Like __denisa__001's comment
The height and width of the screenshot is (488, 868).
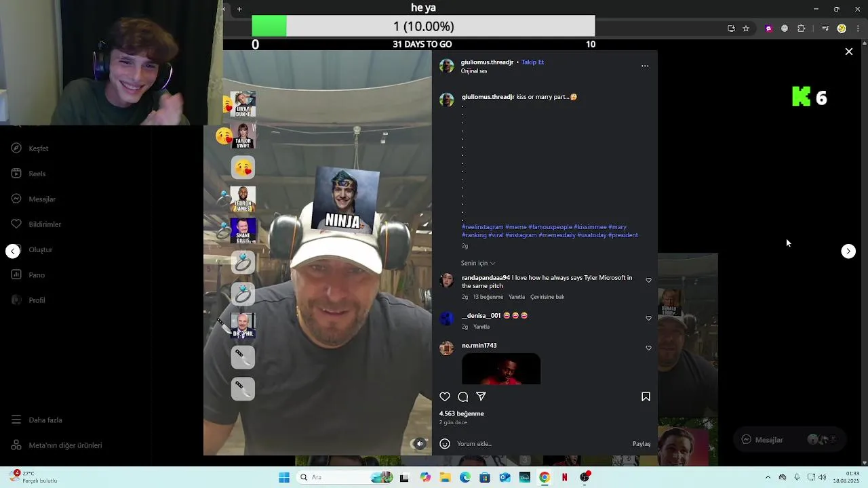pos(648,318)
